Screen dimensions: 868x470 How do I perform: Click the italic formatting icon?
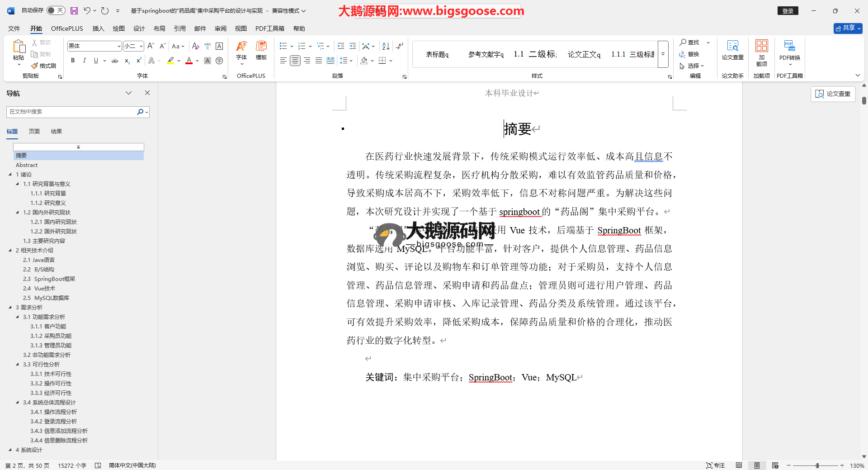click(x=84, y=61)
